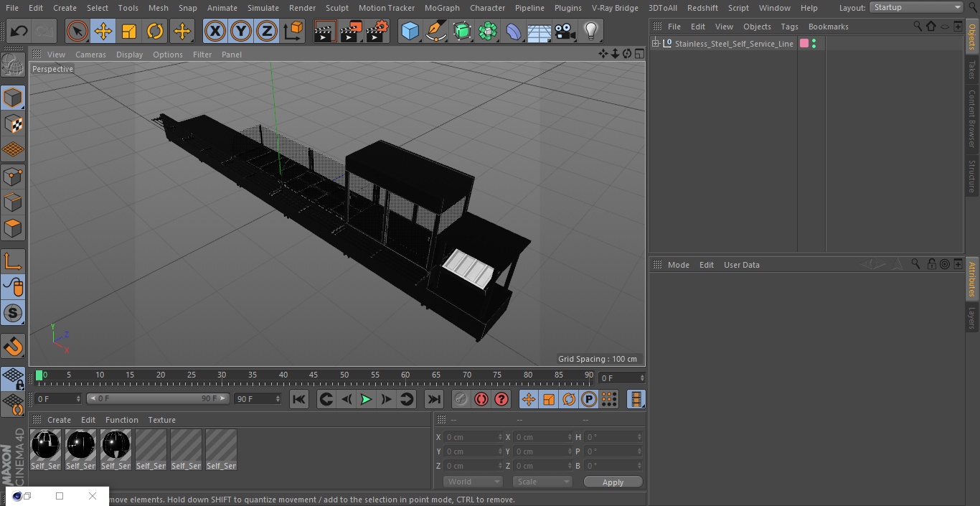The height and width of the screenshot is (506, 980).
Task: Select the Scale tool
Action: (129, 31)
